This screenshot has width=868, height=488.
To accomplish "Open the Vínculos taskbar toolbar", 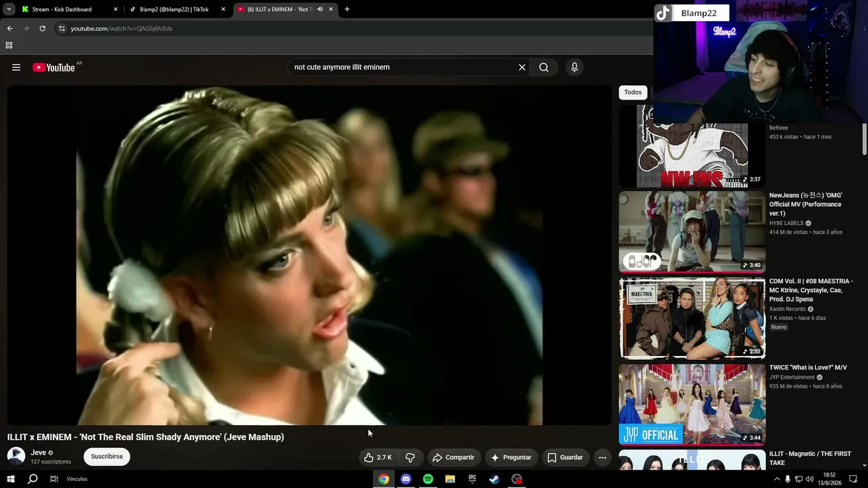I will 77,479.
